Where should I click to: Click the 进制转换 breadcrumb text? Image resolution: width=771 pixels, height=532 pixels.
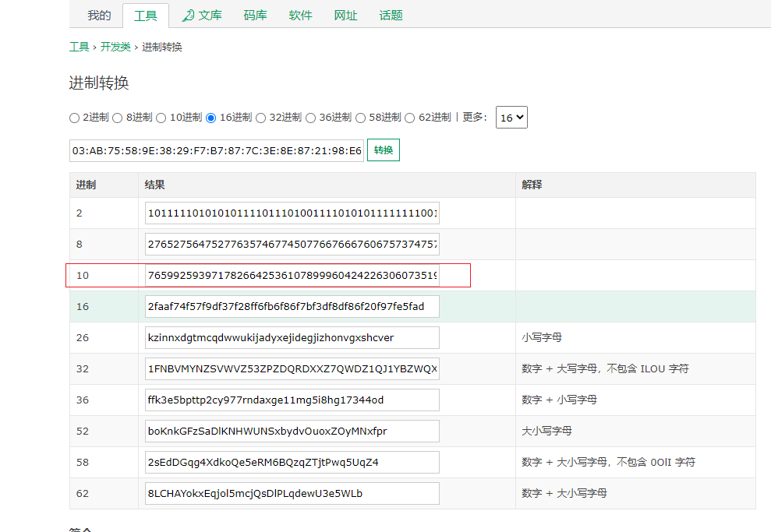point(162,47)
